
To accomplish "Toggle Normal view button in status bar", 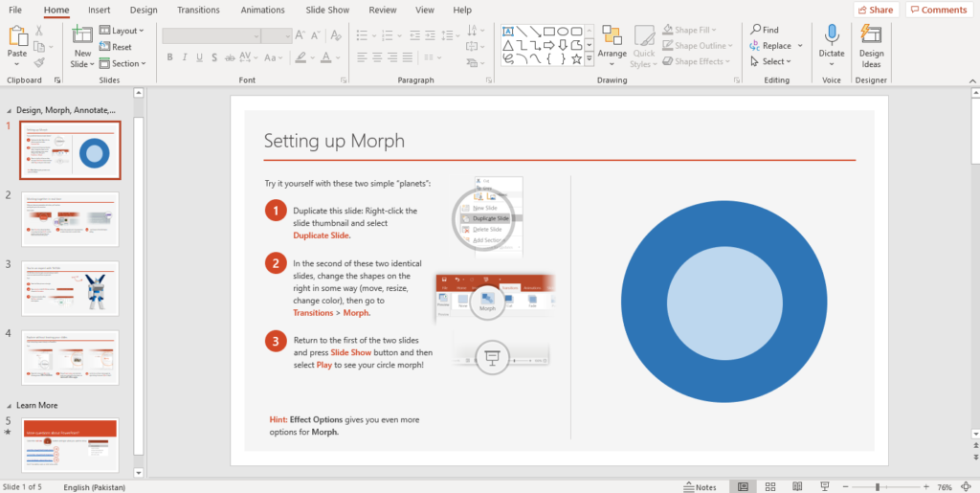I will click(x=743, y=487).
